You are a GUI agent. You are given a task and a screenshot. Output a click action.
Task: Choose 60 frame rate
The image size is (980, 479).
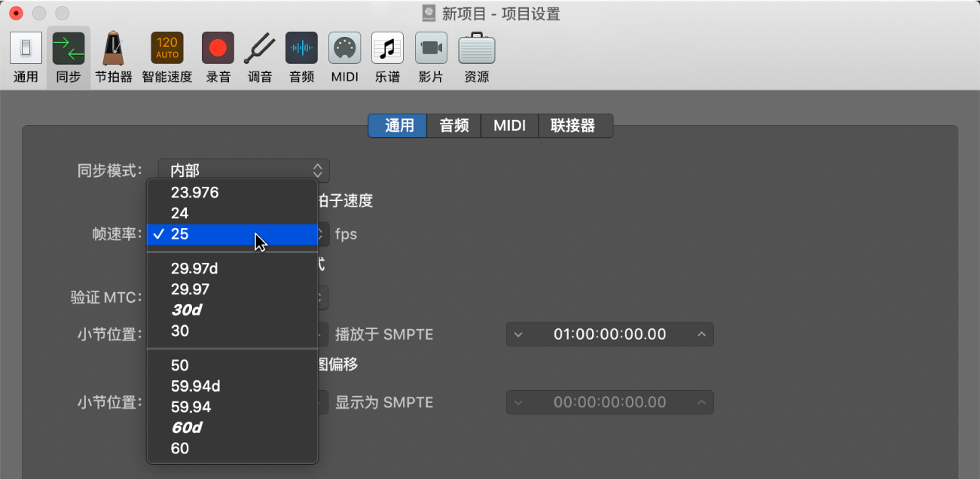[232, 448]
